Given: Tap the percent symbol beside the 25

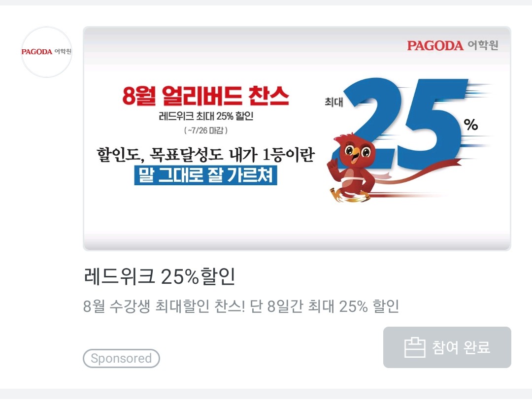Looking at the screenshot, I should [471, 125].
